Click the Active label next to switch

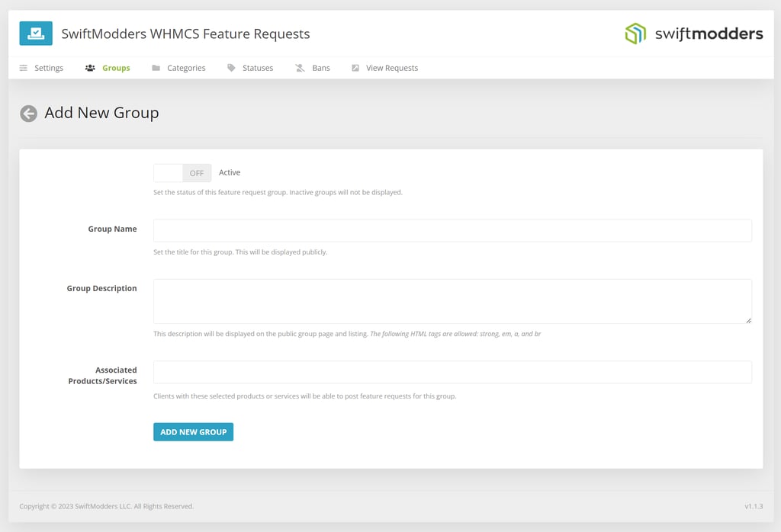230,172
